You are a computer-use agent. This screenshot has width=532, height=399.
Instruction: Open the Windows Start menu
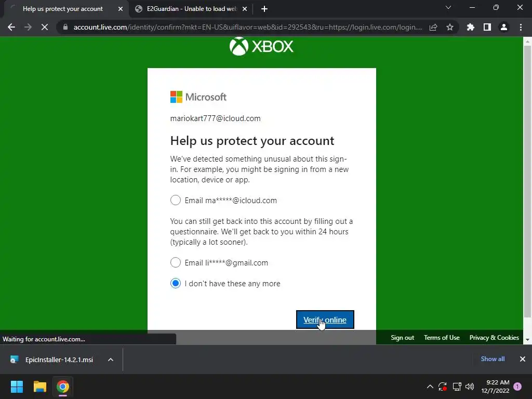[17, 387]
